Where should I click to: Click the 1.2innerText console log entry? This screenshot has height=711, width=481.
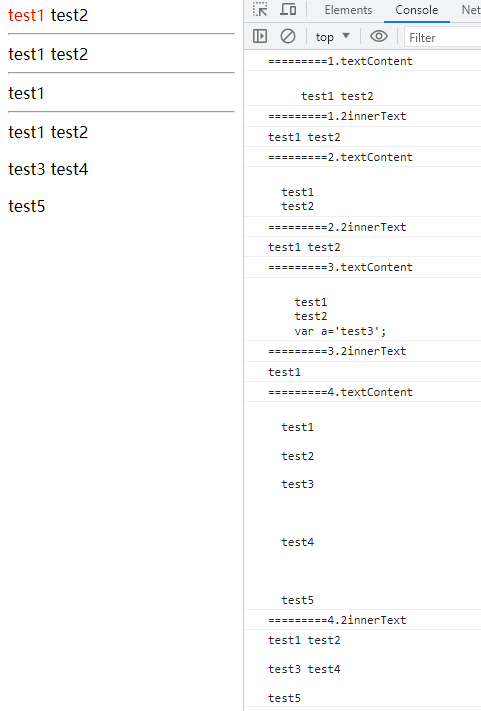(x=337, y=117)
